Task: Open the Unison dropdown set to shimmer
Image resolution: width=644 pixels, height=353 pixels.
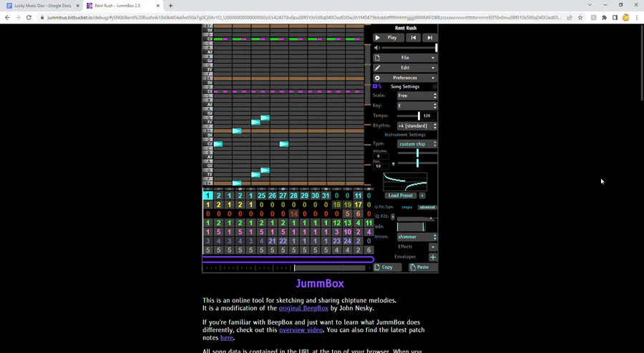Action: (x=417, y=237)
